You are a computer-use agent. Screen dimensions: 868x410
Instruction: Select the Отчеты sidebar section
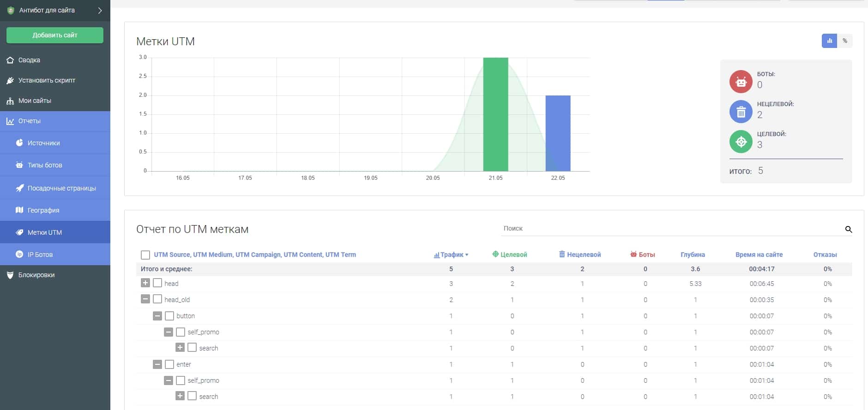[x=55, y=121]
